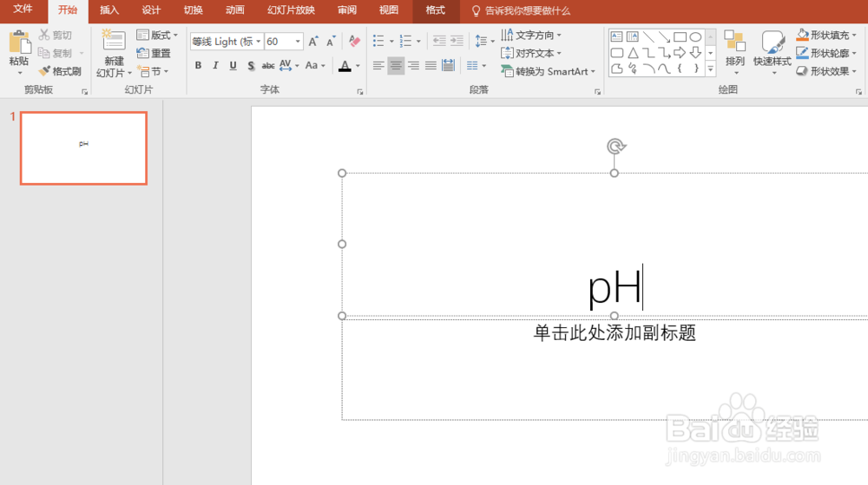Center the text alignment

(396, 66)
